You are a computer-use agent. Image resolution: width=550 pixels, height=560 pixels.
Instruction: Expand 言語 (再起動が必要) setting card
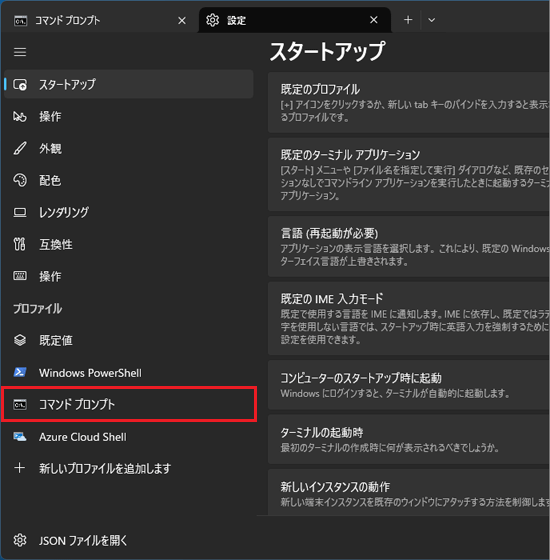tap(409, 246)
